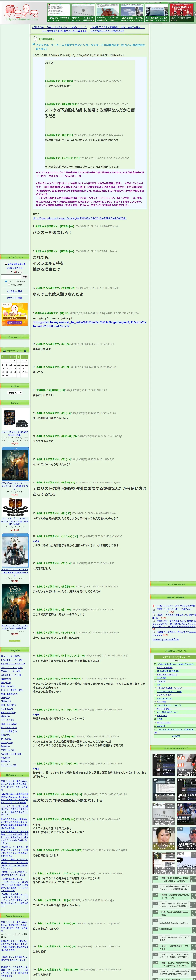The height and width of the screenshot is (980, 196).
Task: Open the 音楽イベント 重さ240kg header thumbnail
Action: click(x=83, y=13)
